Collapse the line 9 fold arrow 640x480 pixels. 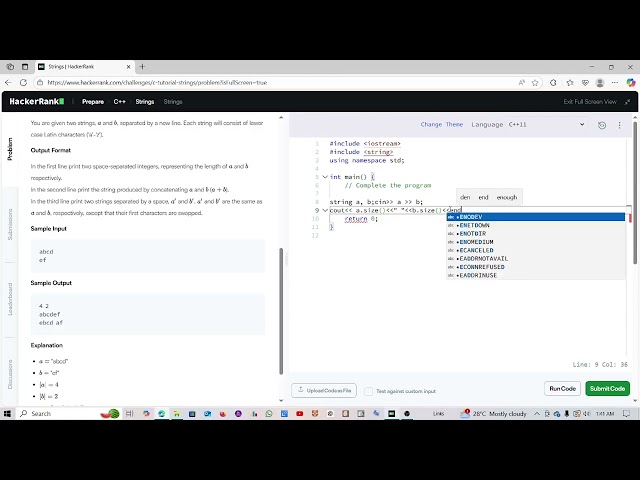[x=325, y=210]
